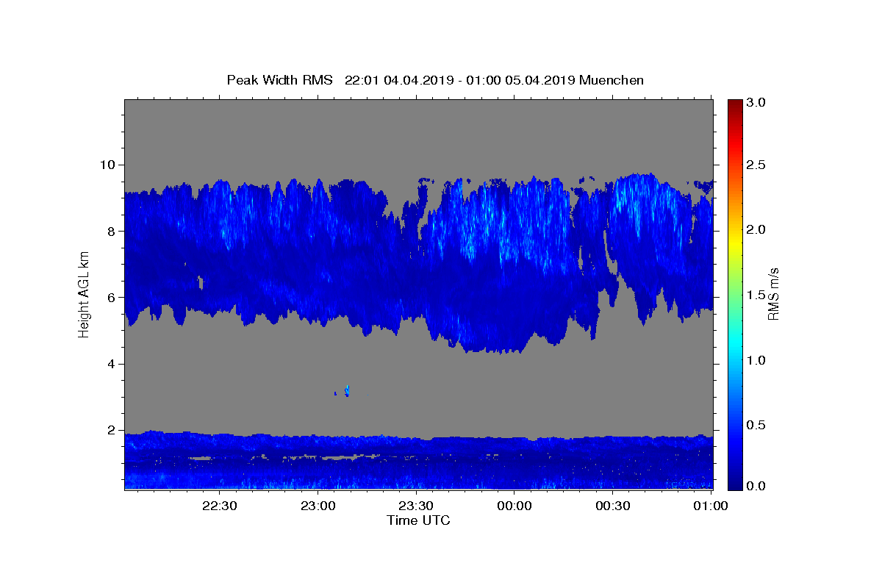The height and width of the screenshot is (588, 882).
Task: Click the 23:00 time tick label
Action: click(318, 506)
